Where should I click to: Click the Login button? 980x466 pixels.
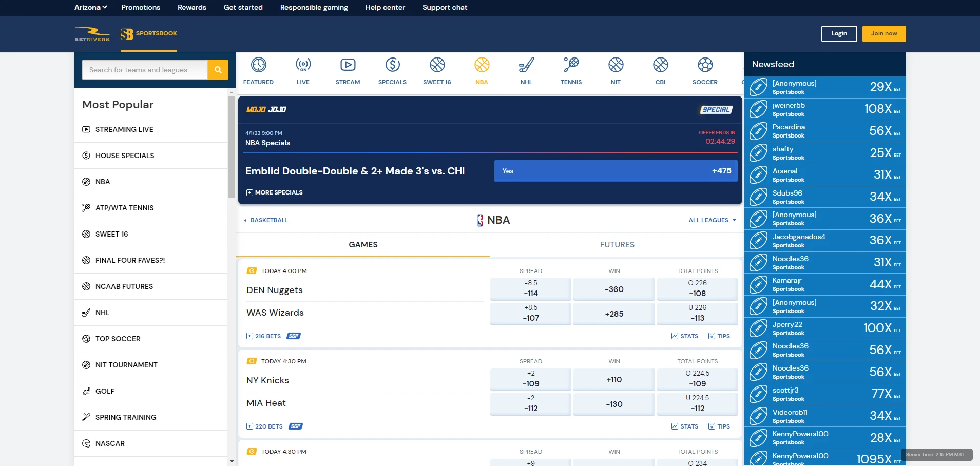[x=839, y=34]
